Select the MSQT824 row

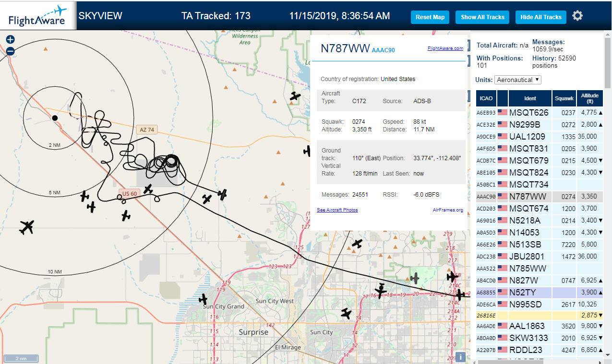tap(540, 173)
